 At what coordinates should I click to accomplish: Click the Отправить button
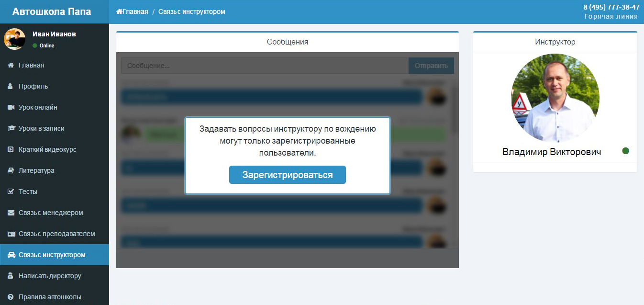(x=431, y=66)
